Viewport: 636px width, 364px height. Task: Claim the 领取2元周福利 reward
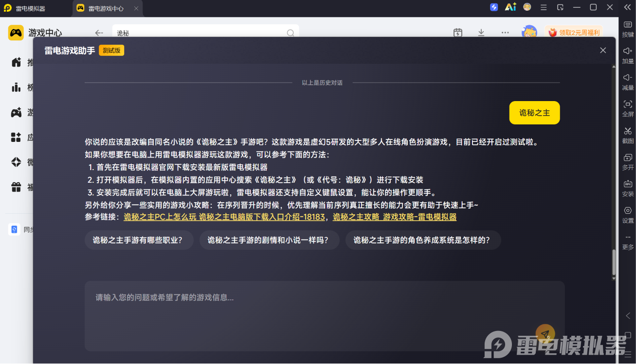coord(574,33)
